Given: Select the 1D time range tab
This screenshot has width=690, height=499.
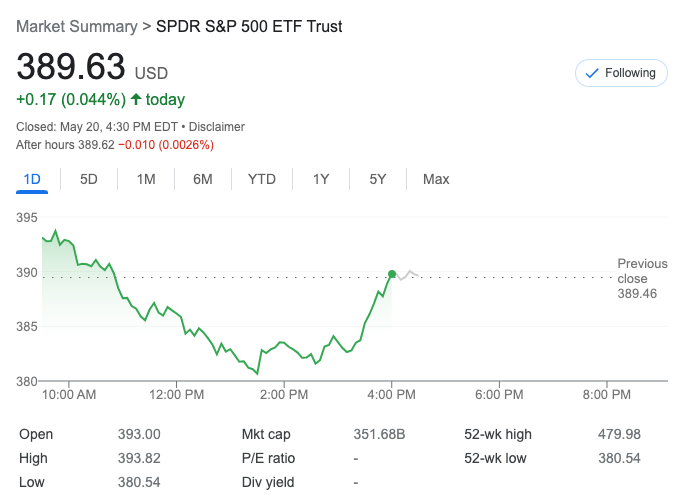Looking at the screenshot, I should [32, 179].
